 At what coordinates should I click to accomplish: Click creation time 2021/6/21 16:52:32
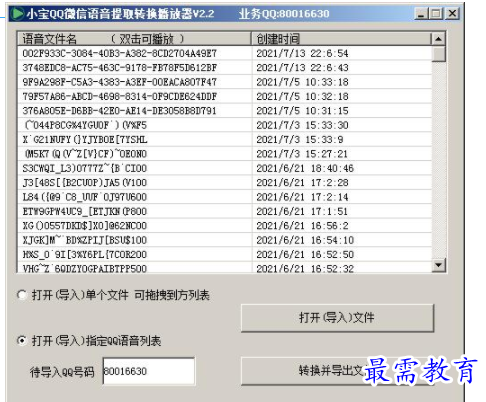coord(305,268)
